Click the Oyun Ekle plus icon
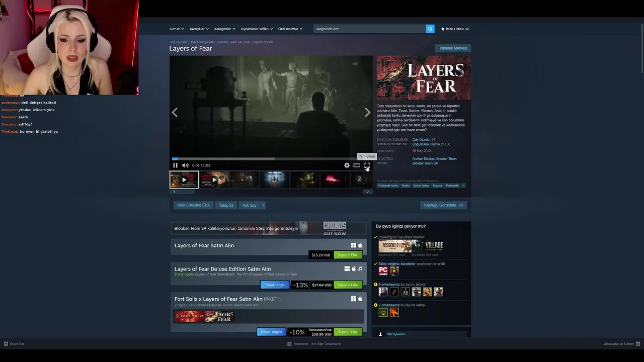The image size is (644, 362). 6,344
